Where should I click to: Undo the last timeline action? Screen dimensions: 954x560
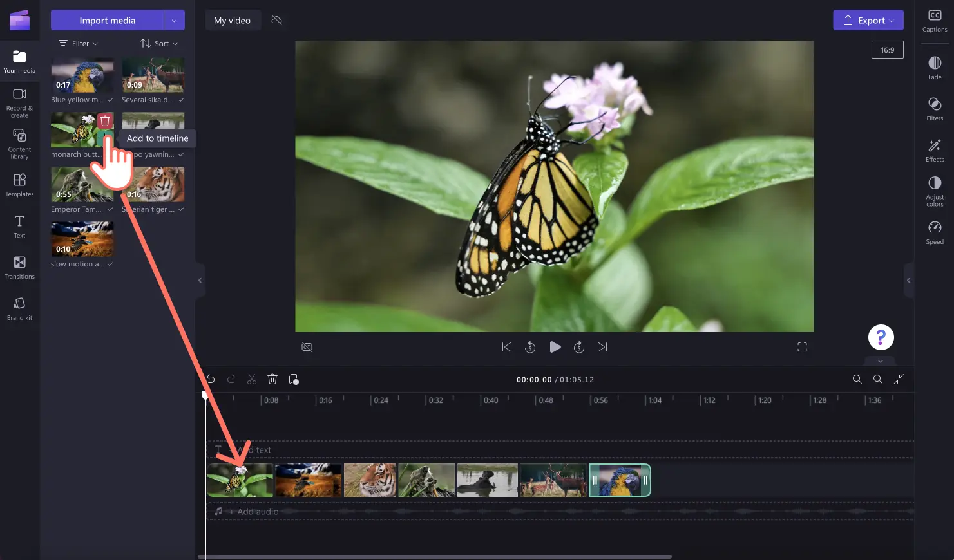point(211,379)
